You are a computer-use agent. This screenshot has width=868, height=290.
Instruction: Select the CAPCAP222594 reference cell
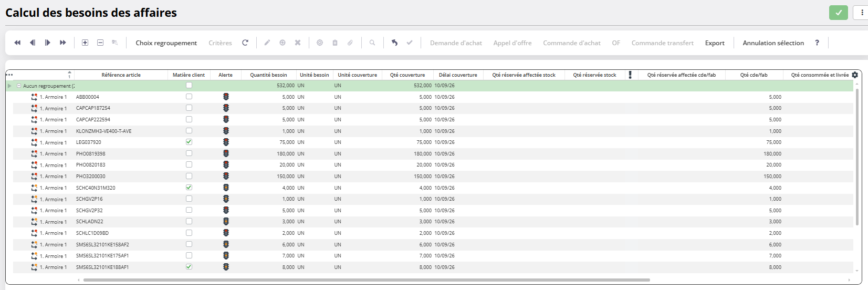coord(121,119)
